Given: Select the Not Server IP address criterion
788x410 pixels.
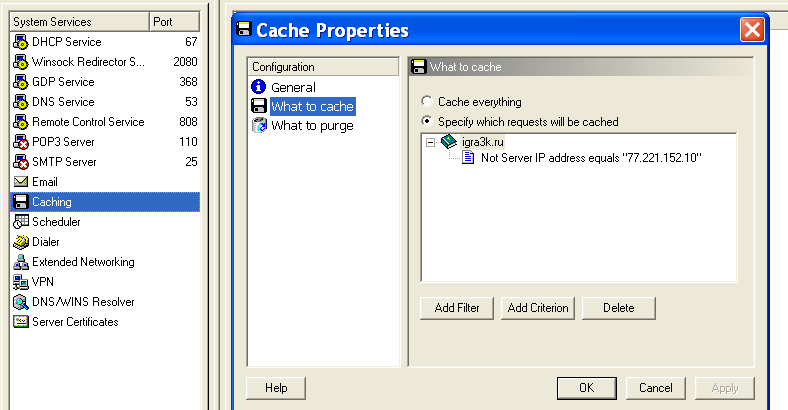Looking at the screenshot, I should coord(591,158).
